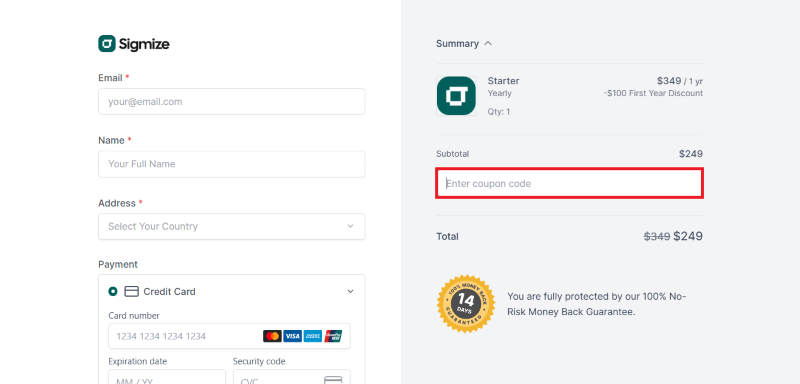Image resolution: width=800 pixels, height=384 pixels.
Task: Click the Mastercard logo
Action: click(272, 336)
